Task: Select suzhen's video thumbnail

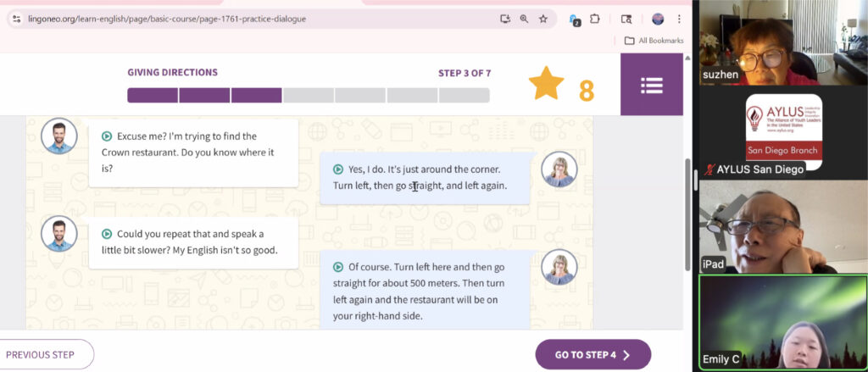Action: pyautogui.click(x=780, y=42)
